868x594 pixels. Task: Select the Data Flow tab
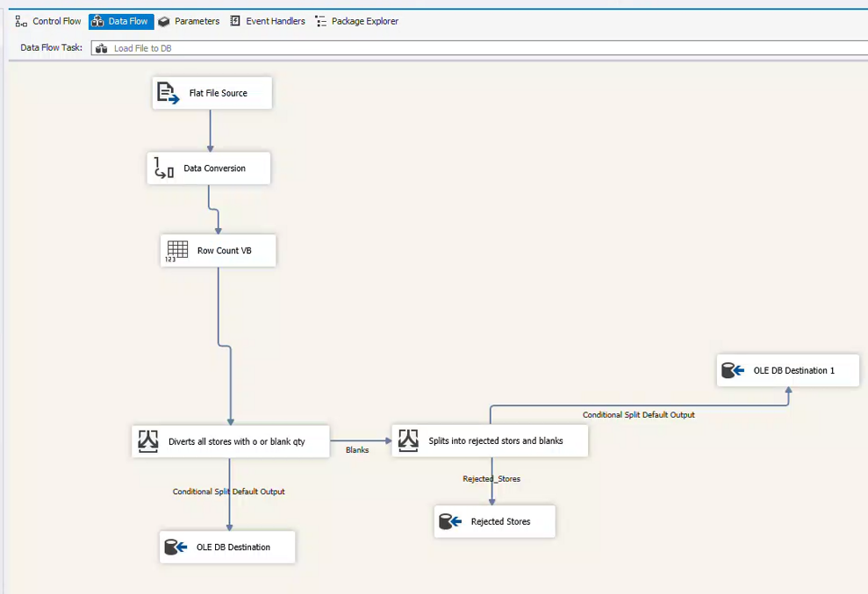[121, 21]
